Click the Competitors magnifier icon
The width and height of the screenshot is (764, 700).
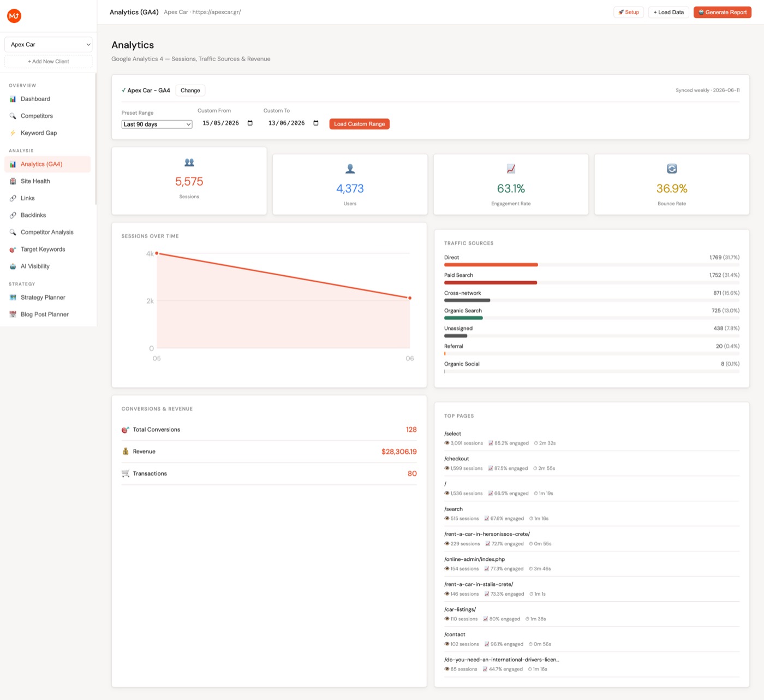13,116
